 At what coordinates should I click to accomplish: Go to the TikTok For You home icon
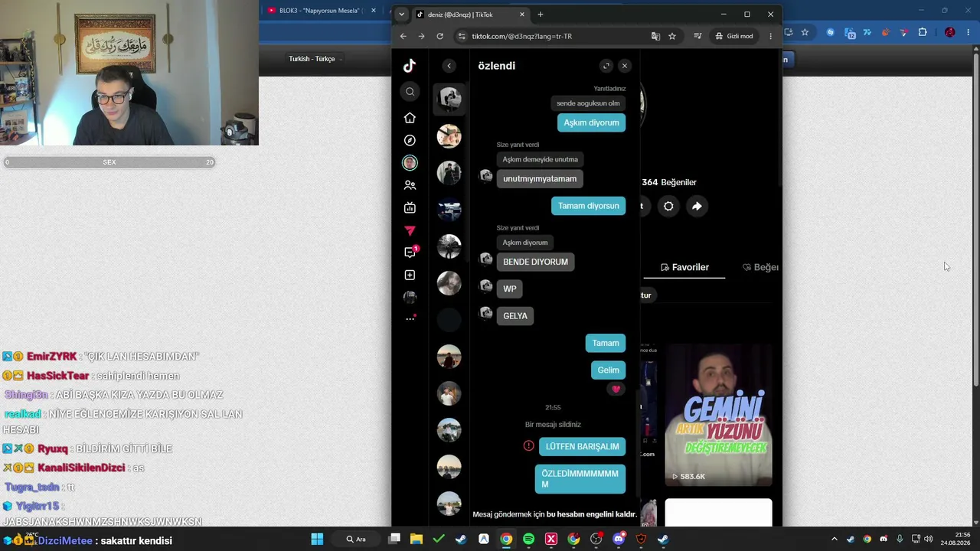pos(410,118)
